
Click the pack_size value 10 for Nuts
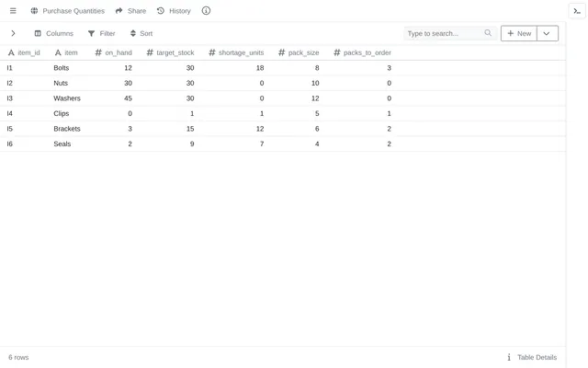[x=315, y=83]
